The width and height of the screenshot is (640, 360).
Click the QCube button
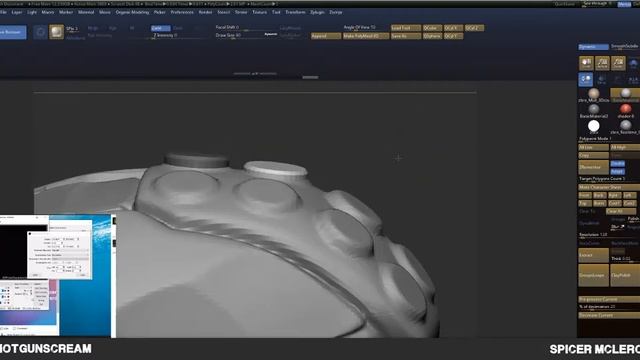point(432,28)
